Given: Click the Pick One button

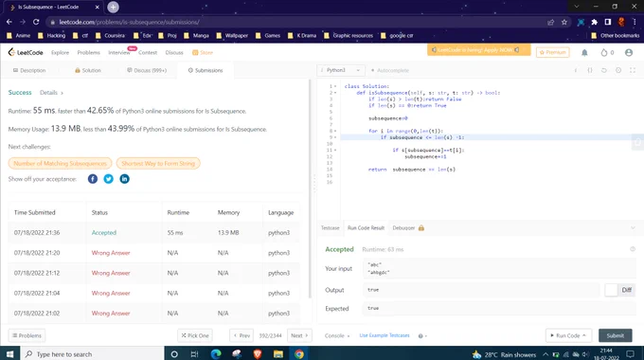Looking at the screenshot, I should (x=195, y=335).
